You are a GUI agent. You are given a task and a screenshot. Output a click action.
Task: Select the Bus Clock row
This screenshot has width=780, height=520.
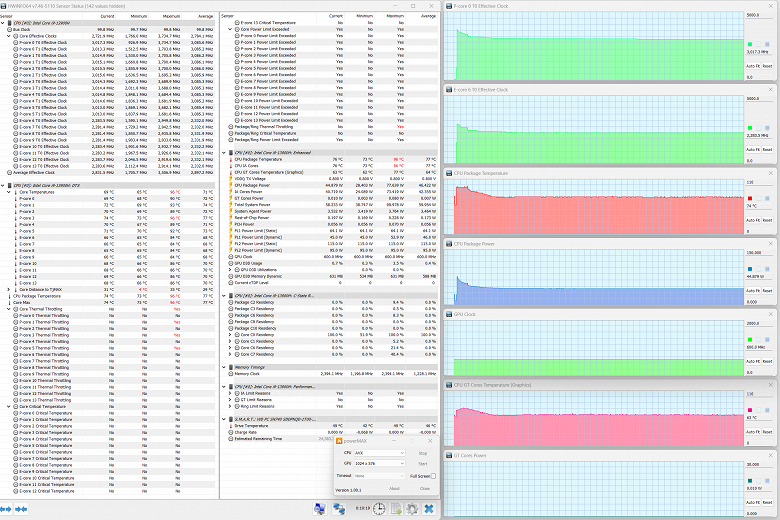[x=108, y=30]
